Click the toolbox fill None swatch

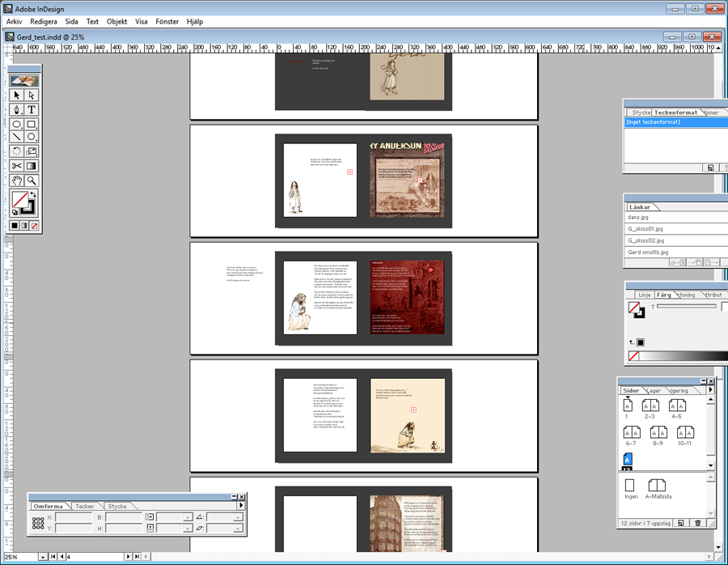pos(19,200)
